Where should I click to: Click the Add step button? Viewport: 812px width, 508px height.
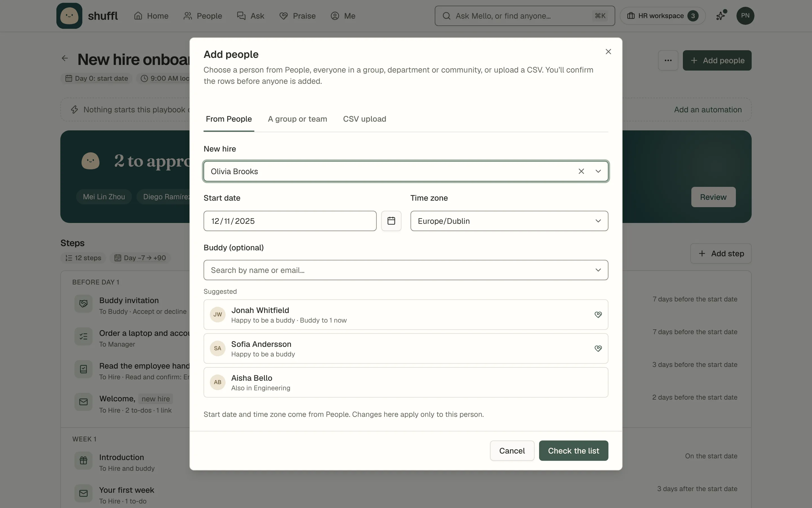[x=721, y=254]
